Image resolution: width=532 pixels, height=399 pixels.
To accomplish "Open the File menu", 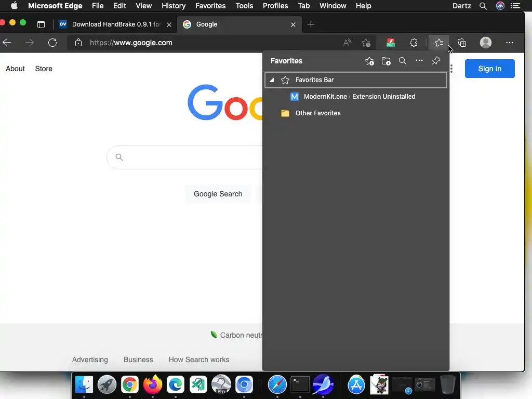I will coord(98,6).
